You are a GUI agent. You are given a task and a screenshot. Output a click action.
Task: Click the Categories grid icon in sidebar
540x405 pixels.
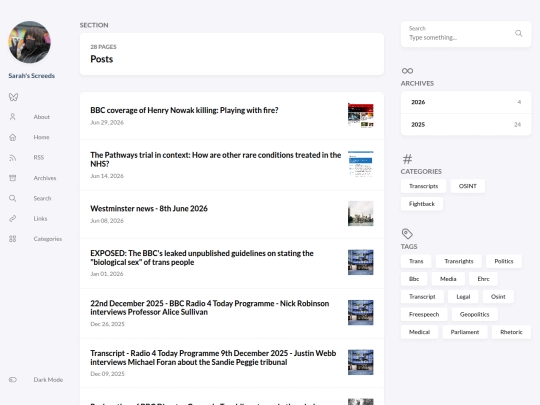tap(13, 239)
